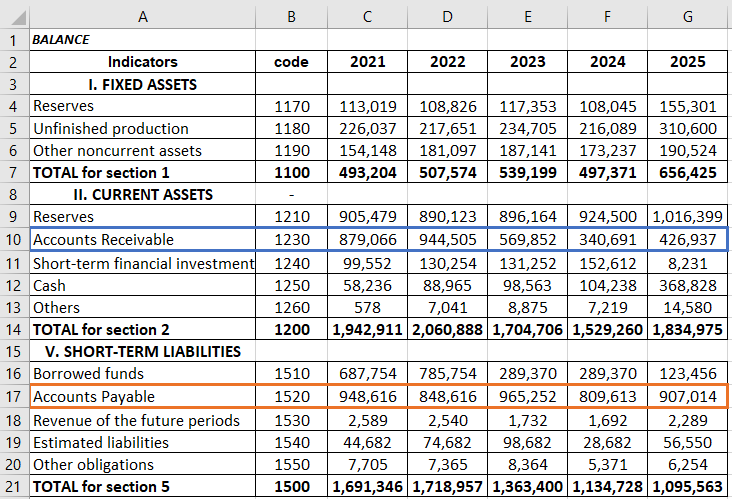Click the Cash value 368,828 for 2025
The height and width of the screenshot is (499, 732).
[x=687, y=285]
